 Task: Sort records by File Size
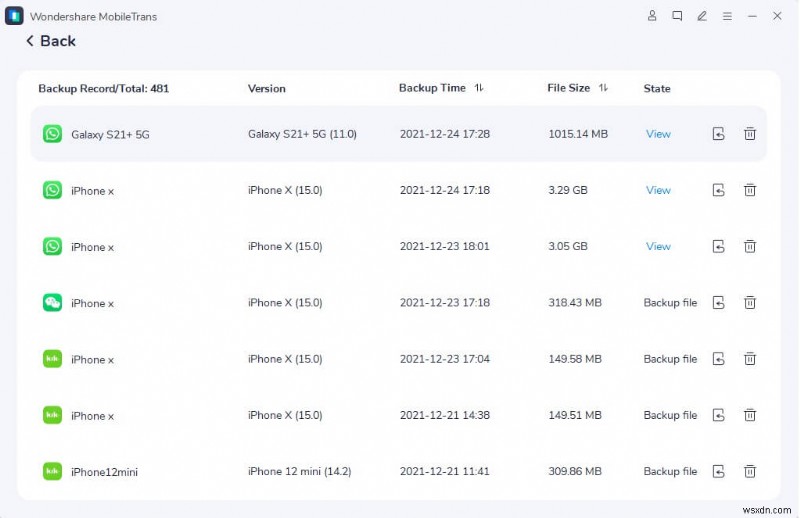[603, 88]
